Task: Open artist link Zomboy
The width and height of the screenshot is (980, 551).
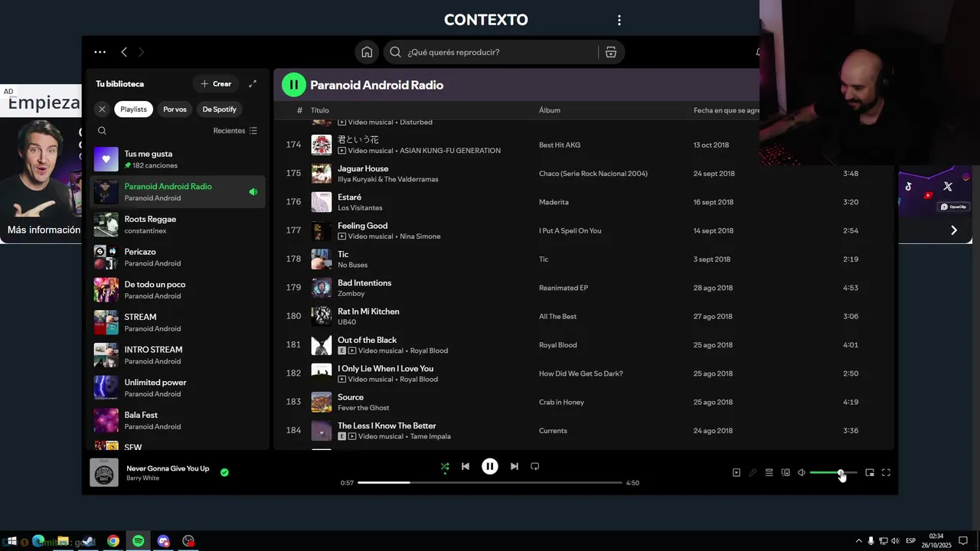Action: [351, 294]
